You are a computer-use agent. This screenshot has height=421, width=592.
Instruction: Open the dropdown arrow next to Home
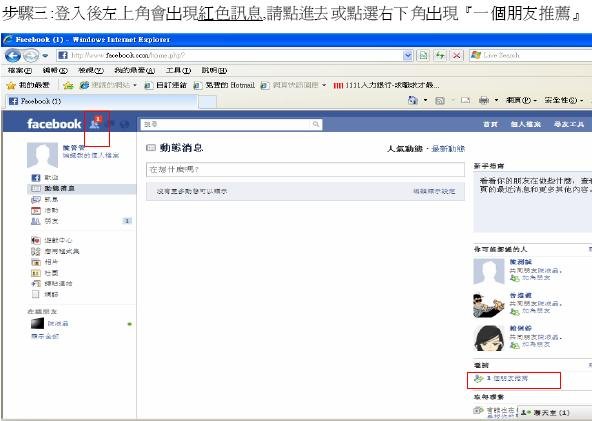tap(426, 100)
